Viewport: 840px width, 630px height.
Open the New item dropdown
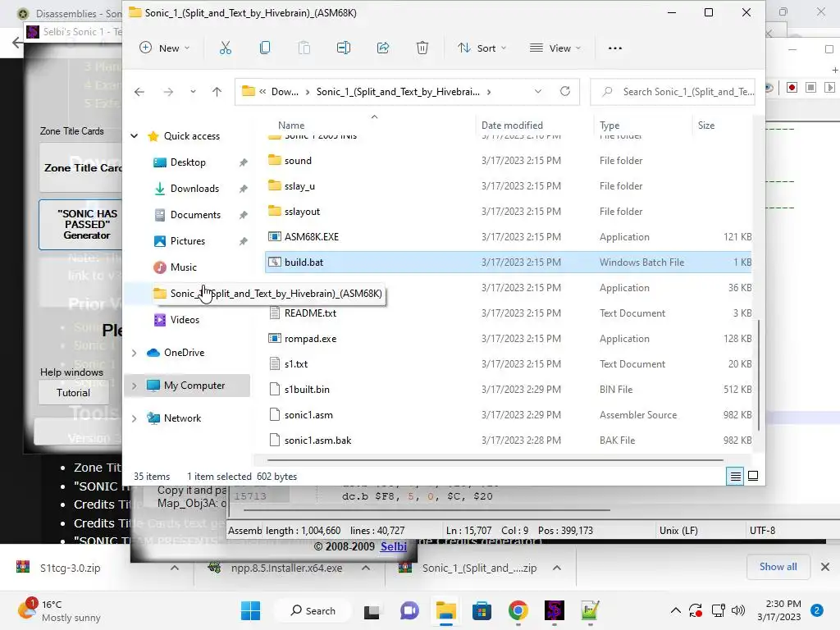165,48
